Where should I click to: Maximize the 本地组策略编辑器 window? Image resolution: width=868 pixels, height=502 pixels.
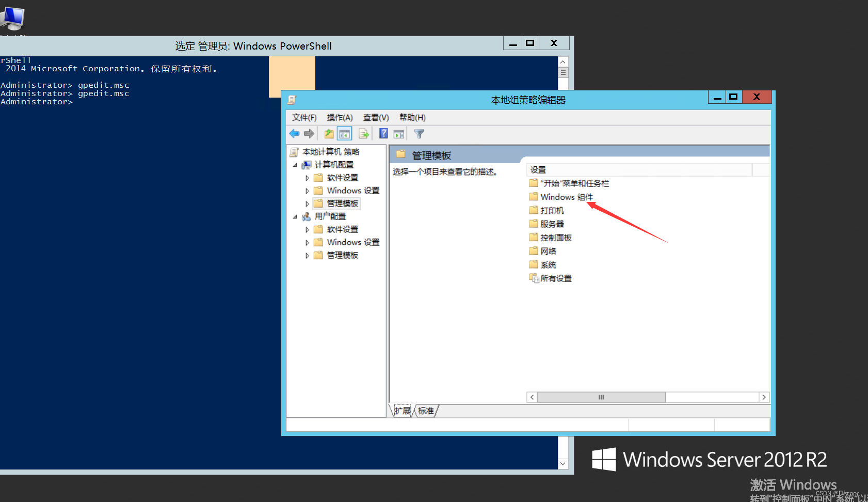pyautogui.click(x=733, y=97)
